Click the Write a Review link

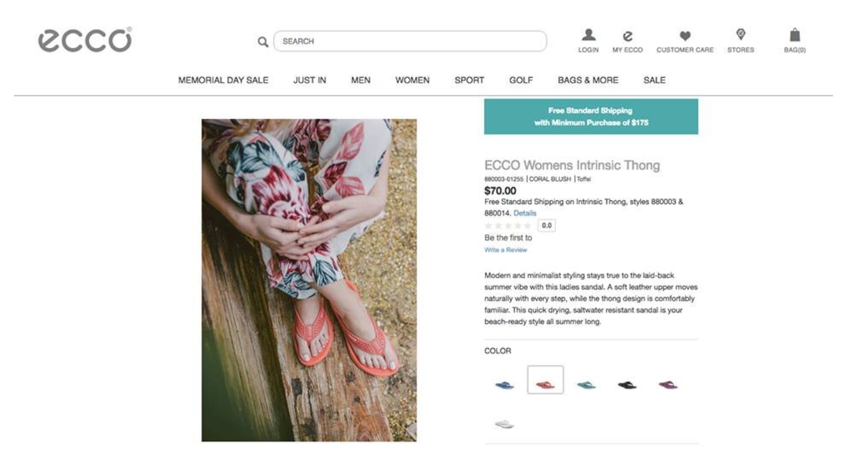[x=505, y=250]
